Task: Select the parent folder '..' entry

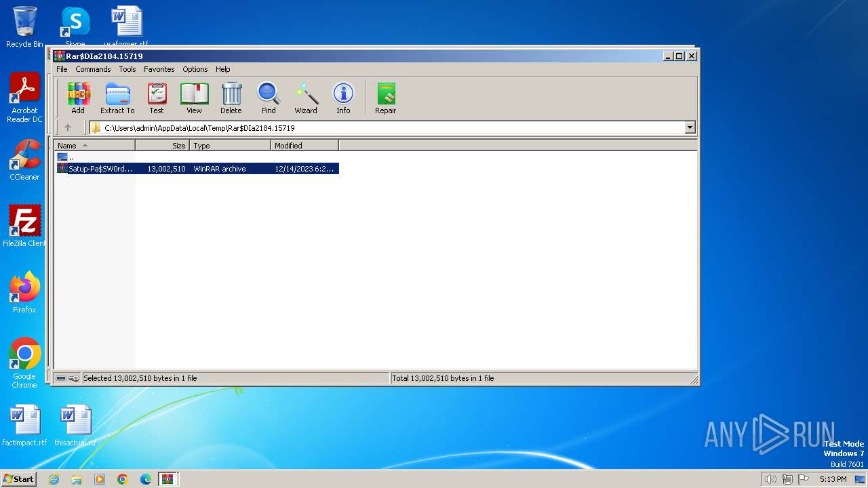Action: coord(66,157)
